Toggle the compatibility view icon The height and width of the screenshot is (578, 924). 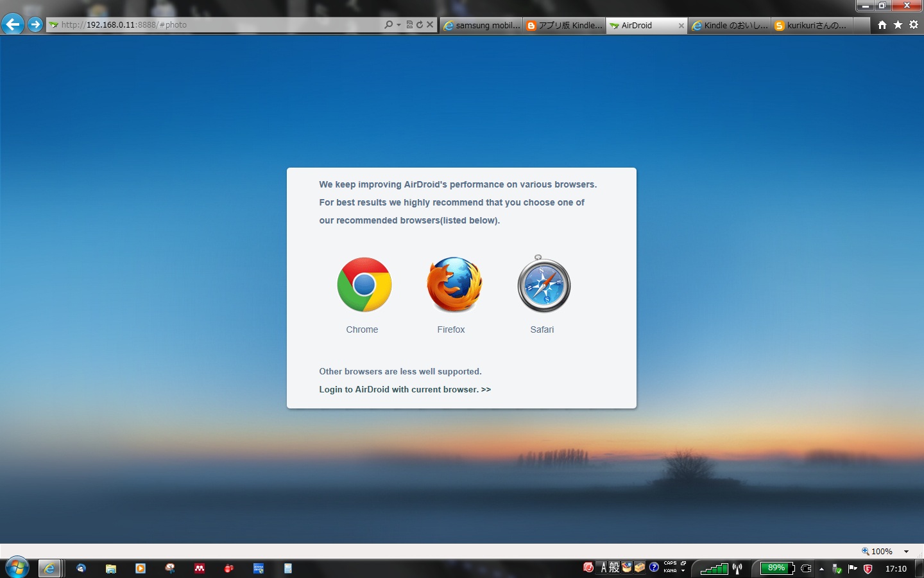click(409, 24)
